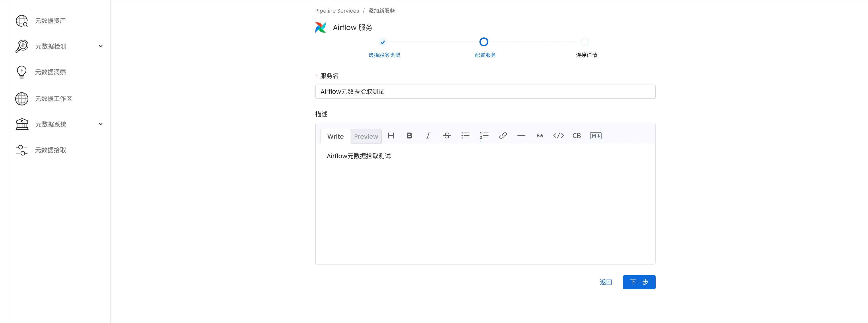The height and width of the screenshot is (323, 868).
Task: Click the Heading icon in the editor toolbar
Action: coord(391,136)
